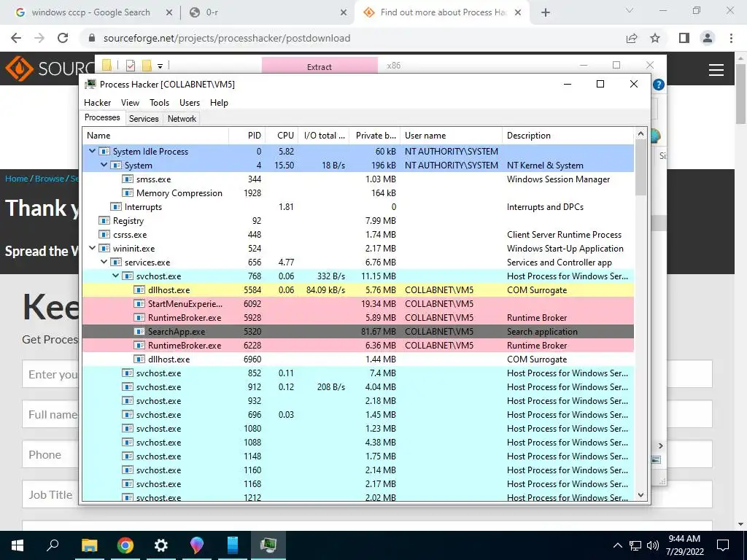747x560 pixels.
Task: Open the Hacker menu
Action: click(97, 102)
